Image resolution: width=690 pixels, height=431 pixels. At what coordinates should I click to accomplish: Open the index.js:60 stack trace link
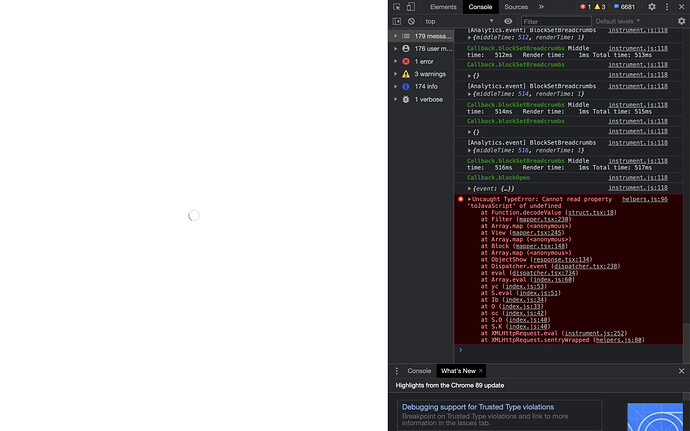pos(551,280)
